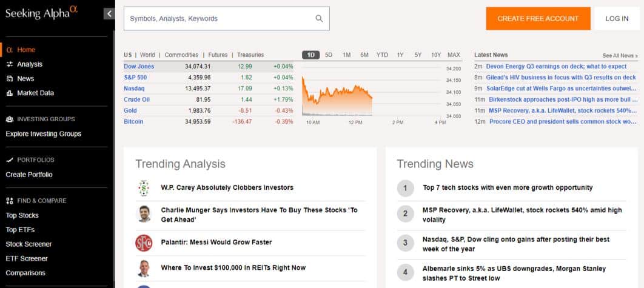Image resolution: width=644 pixels, height=288 pixels.
Task: Click the Create Free Account button
Action: pyautogui.click(x=538, y=18)
